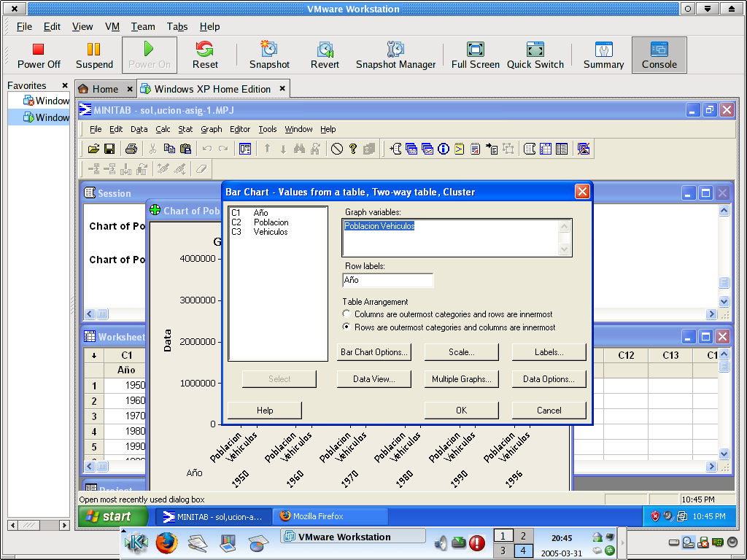Select C1 Año in the column list
The height and width of the screenshot is (560, 747).
pos(250,213)
